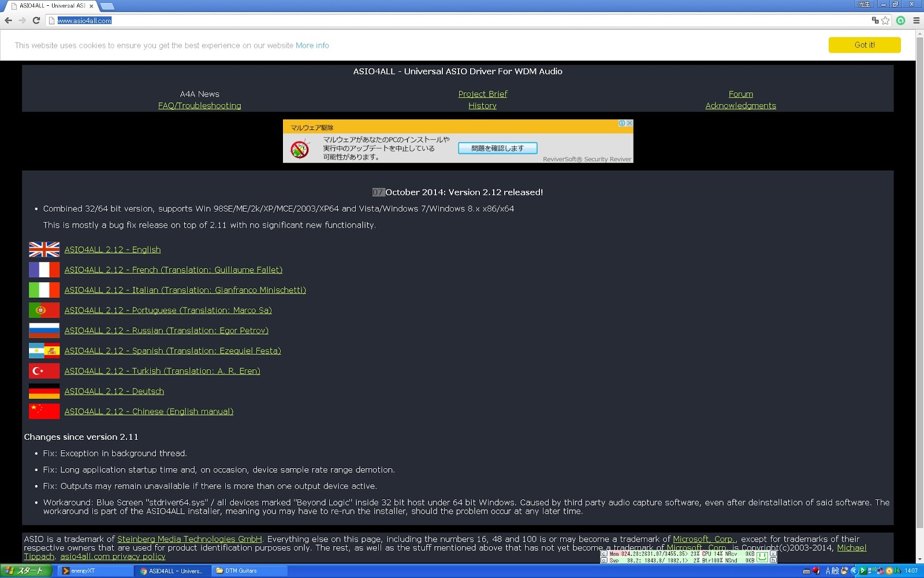Click the user profile button '光生' in title bar

865,4
